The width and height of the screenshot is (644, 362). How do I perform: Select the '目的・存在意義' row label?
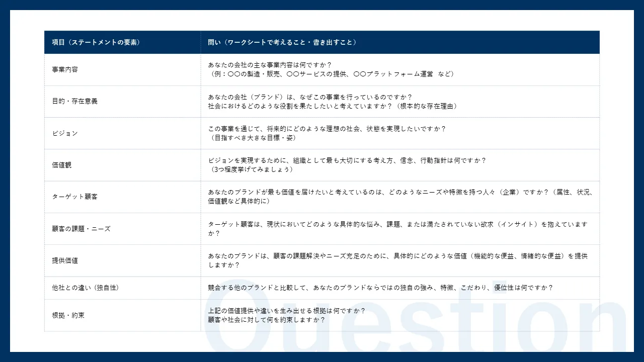click(74, 101)
